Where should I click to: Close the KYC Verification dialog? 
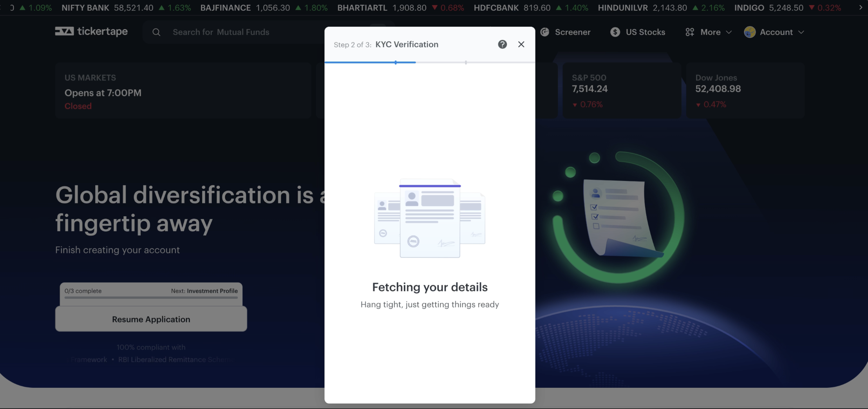click(521, 44)
